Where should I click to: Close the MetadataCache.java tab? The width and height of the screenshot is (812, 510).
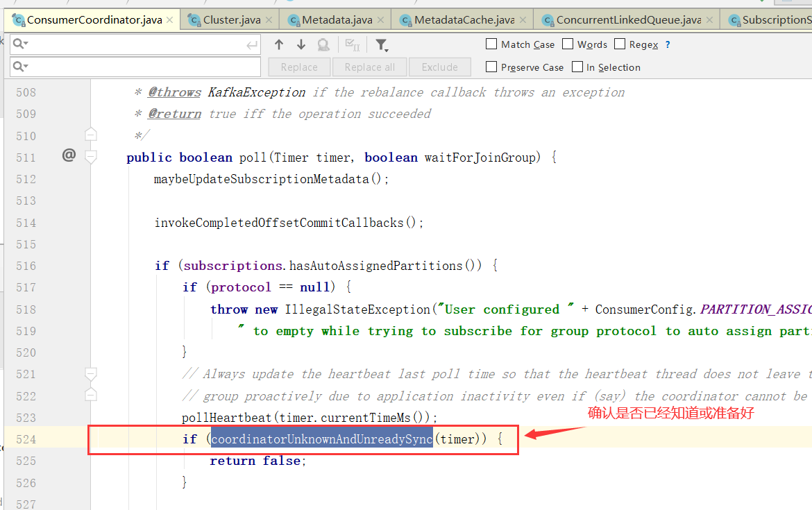(x=523, y=19)
